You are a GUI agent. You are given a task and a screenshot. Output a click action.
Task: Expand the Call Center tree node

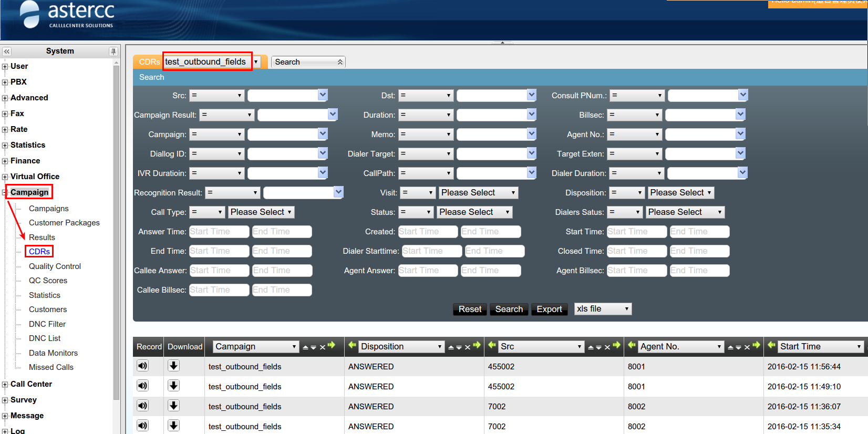tap(5, 385)
